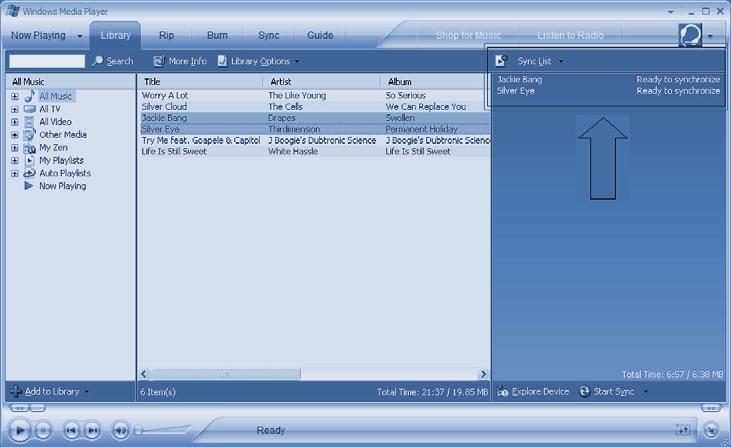Open the online store dropdown arrow
731x447 pixels.
tap(710, 36)
